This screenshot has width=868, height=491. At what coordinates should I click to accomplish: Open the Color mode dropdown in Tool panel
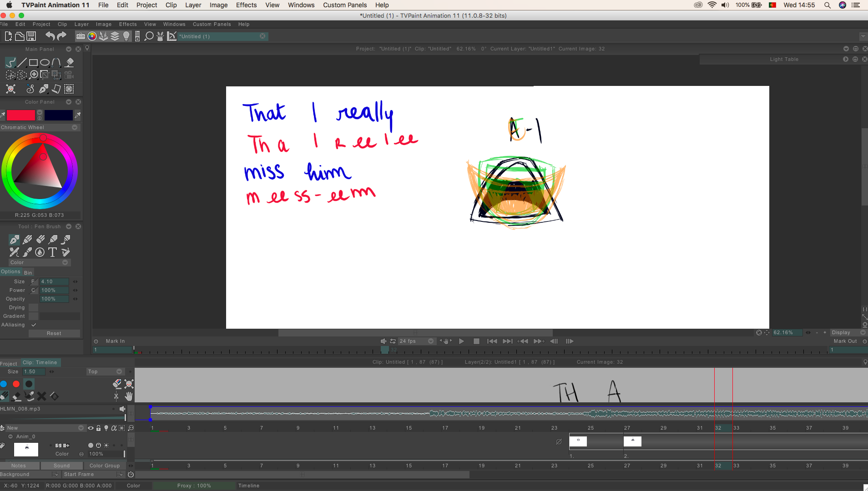pyautogui.click(x=65, y=262)
